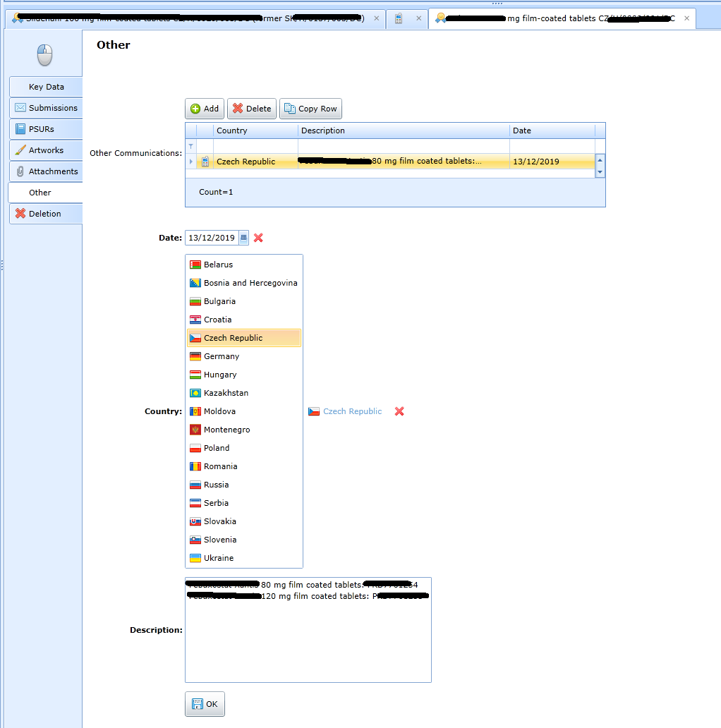
Task: Open the Deletion section
Action: click(x=44, y=214)
